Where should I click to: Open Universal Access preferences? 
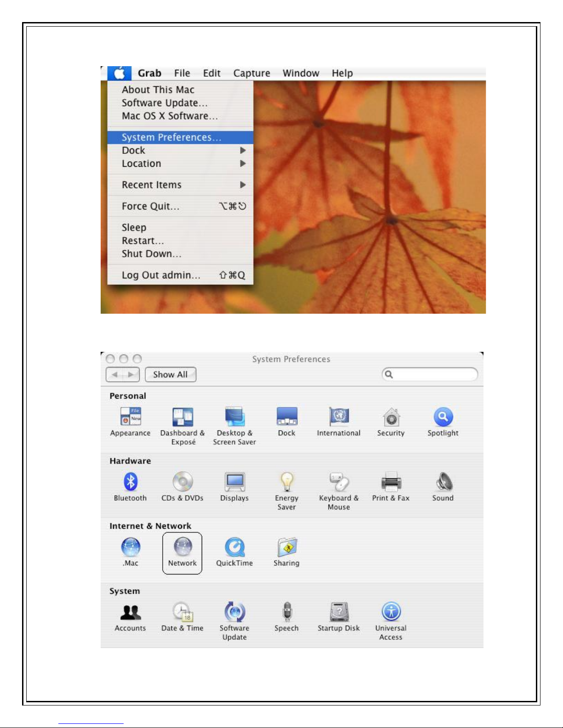[391, 621]
